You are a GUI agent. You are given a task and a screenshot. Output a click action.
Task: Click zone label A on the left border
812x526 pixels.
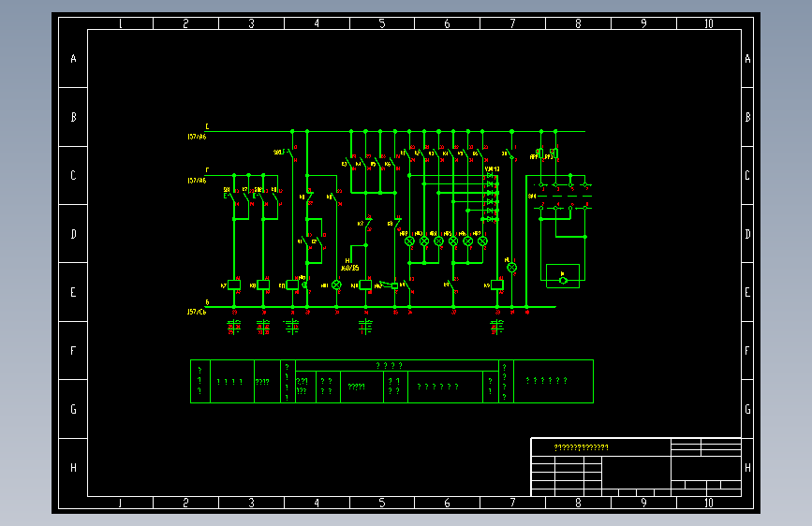point(74,59)
